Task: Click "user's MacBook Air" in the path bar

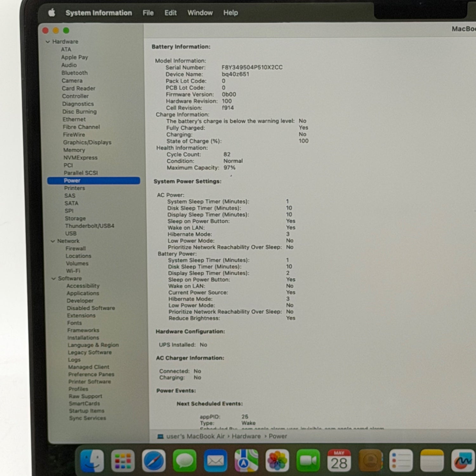Action: (x=195, y=436)
